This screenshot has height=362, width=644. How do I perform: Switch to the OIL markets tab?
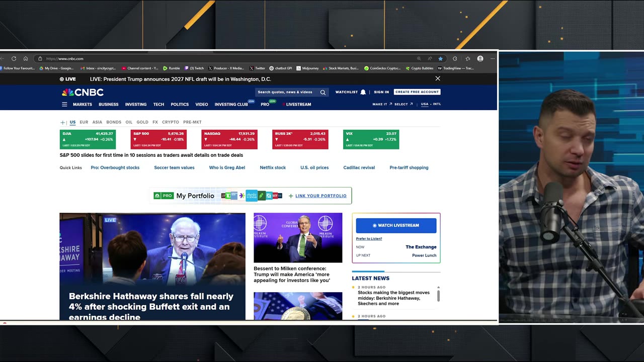point(129,122)
